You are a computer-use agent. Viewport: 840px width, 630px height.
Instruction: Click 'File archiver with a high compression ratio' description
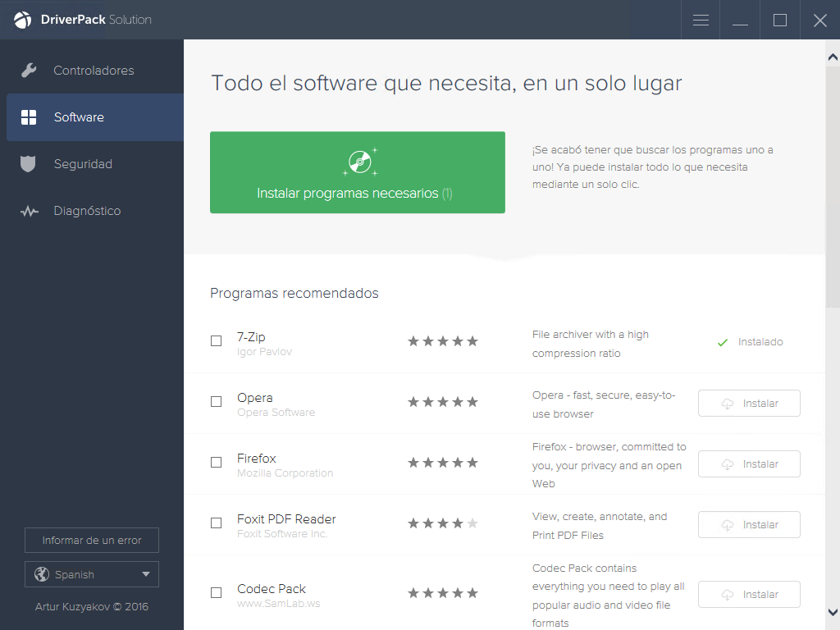[x=591, y=344]
